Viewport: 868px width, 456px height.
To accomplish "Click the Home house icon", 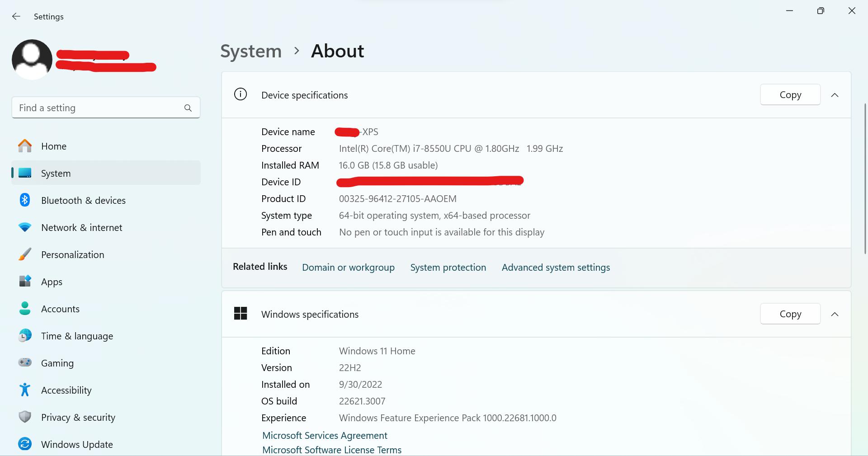I will click(x=25, y=146).
